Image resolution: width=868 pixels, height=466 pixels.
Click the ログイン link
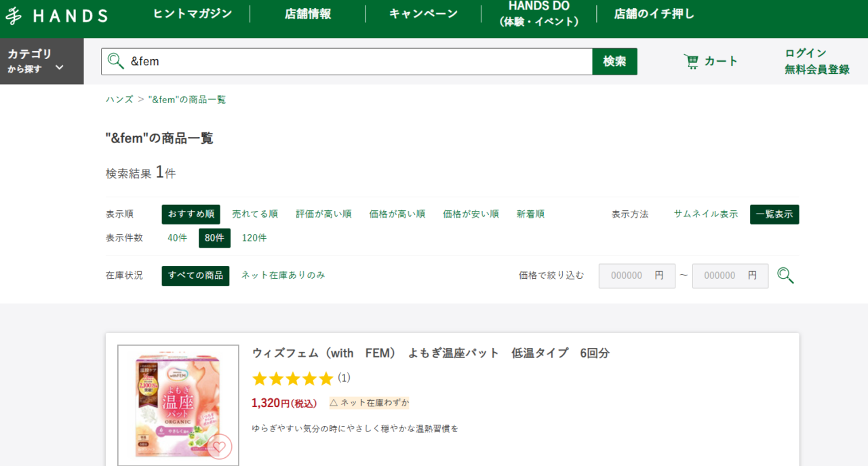[x=806, y=53]
